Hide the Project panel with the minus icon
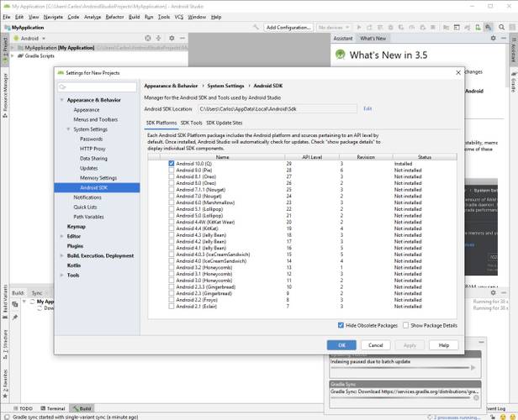518x420 pixels. coord(182,39)
